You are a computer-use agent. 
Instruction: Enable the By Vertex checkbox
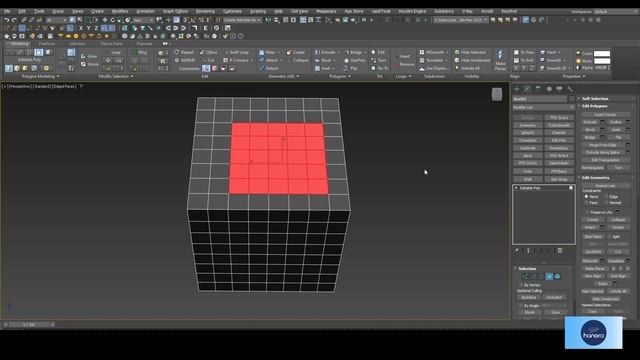[521, 285]
